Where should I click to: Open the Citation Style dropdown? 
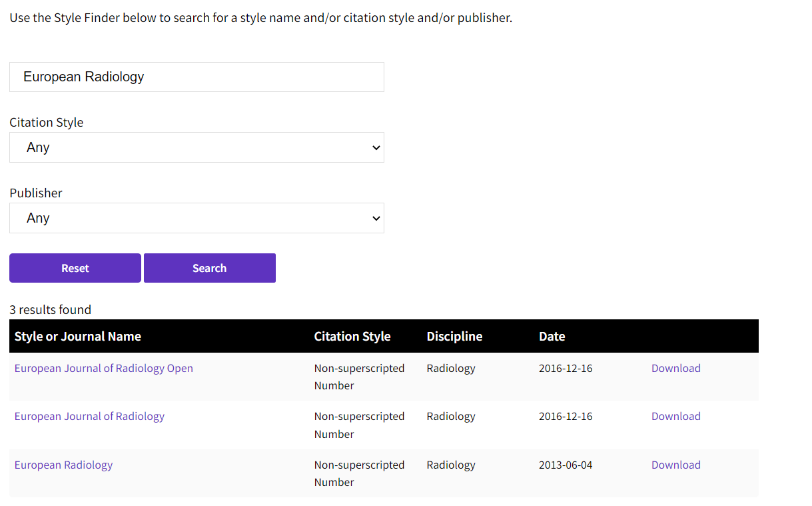click(197, 147)
